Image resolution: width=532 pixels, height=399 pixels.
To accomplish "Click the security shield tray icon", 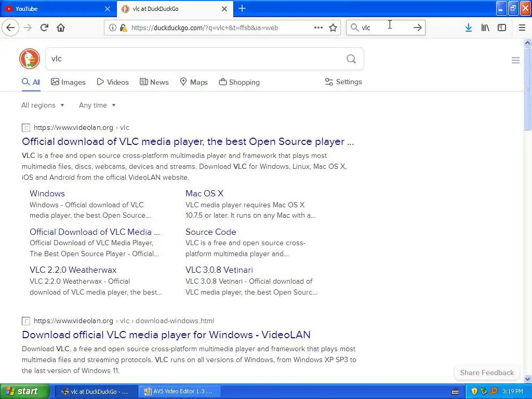I will coord(474,392).
